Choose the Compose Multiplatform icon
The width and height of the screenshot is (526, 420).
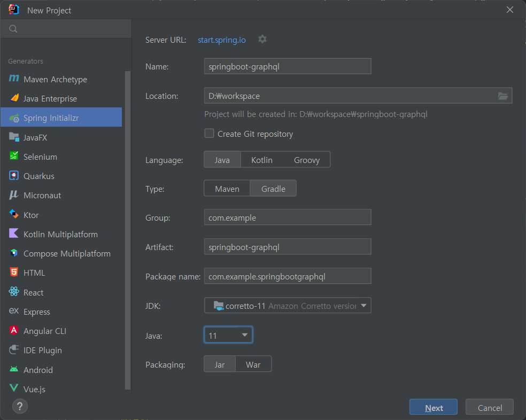14,253
